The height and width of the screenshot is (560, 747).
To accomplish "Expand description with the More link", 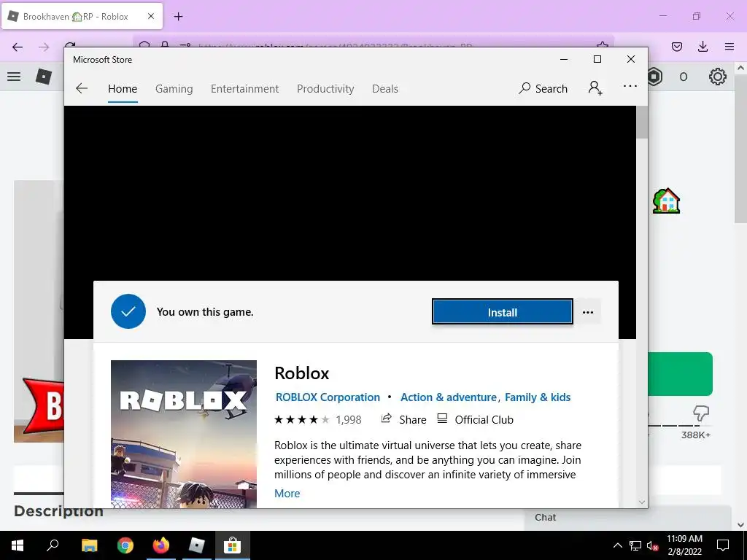I will click(287, 494).
